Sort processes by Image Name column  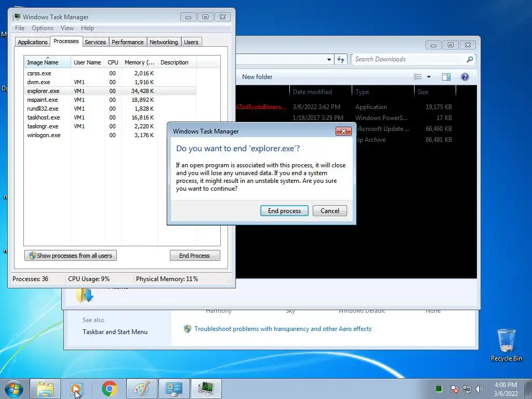click(47, 62)
